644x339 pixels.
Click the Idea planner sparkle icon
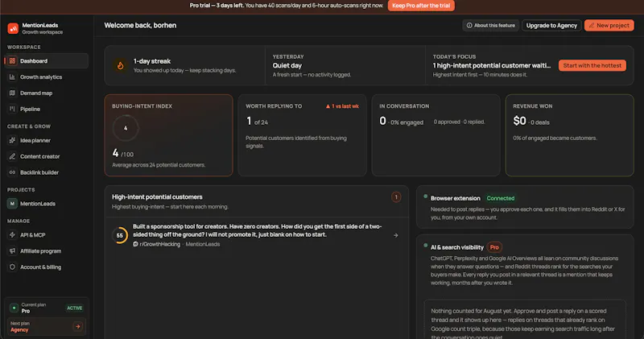pos(12,140)
